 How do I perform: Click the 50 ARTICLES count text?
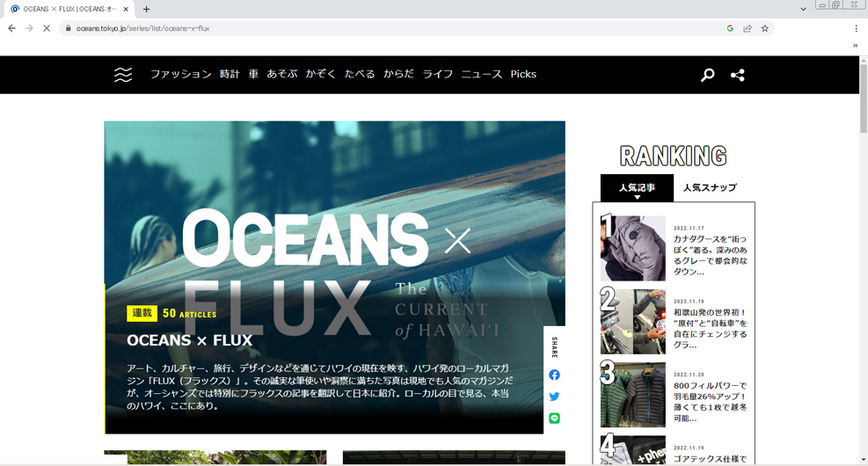tap(189, 313)
